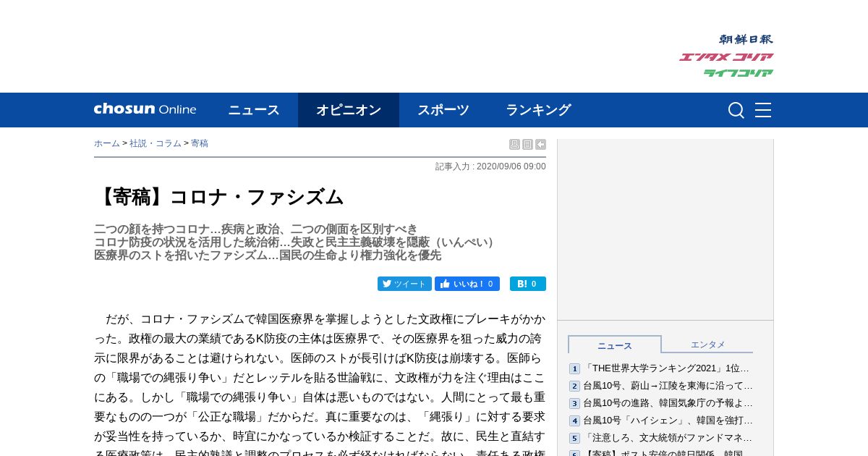Open rank 2 台風10号、蔚山→江陵 story
Image resolution: width=868 pixels, height=456 pixels.
pos(668,386)
